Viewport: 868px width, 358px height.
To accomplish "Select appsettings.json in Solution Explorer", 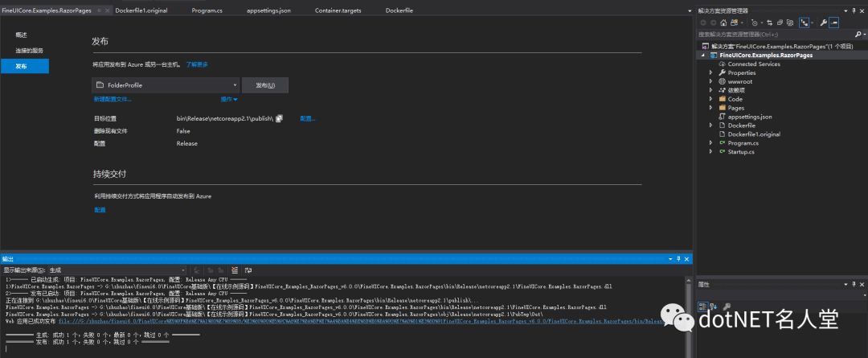I will click(x=750, y=117).
